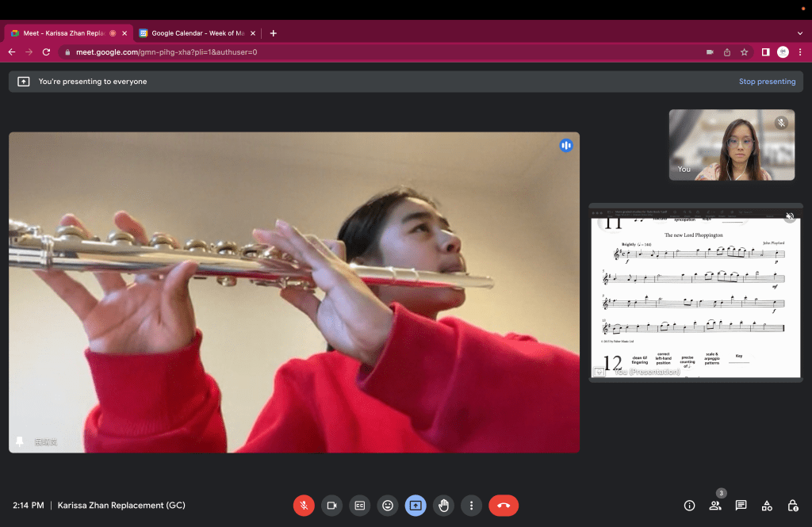The image size is (812, 527).
Task: Turn on closed captions
Action: (x=359, y=506)
